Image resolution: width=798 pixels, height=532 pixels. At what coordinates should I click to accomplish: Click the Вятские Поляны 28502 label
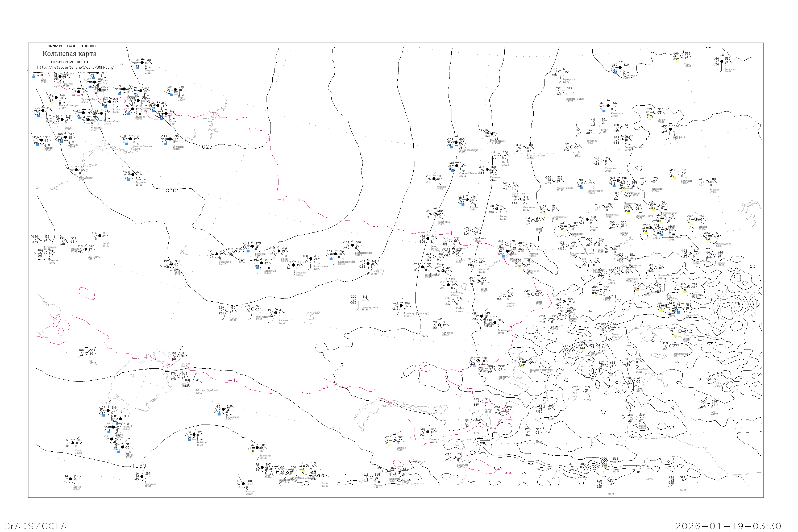pyautogui.click(x=142, y=147)
